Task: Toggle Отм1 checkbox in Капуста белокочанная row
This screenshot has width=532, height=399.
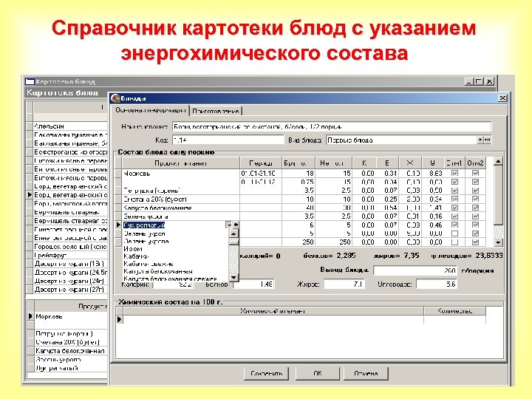Action: (454, 208)
